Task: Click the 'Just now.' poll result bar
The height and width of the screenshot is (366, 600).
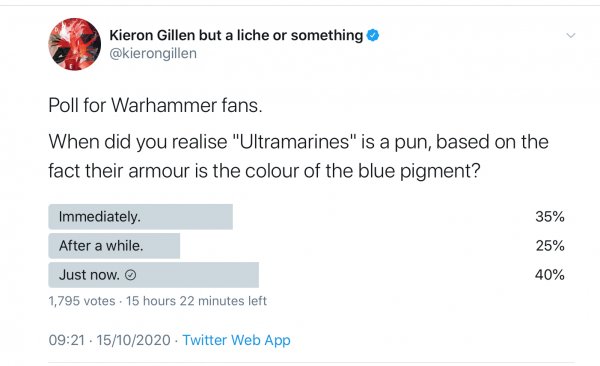Action: tap(153, 275)
